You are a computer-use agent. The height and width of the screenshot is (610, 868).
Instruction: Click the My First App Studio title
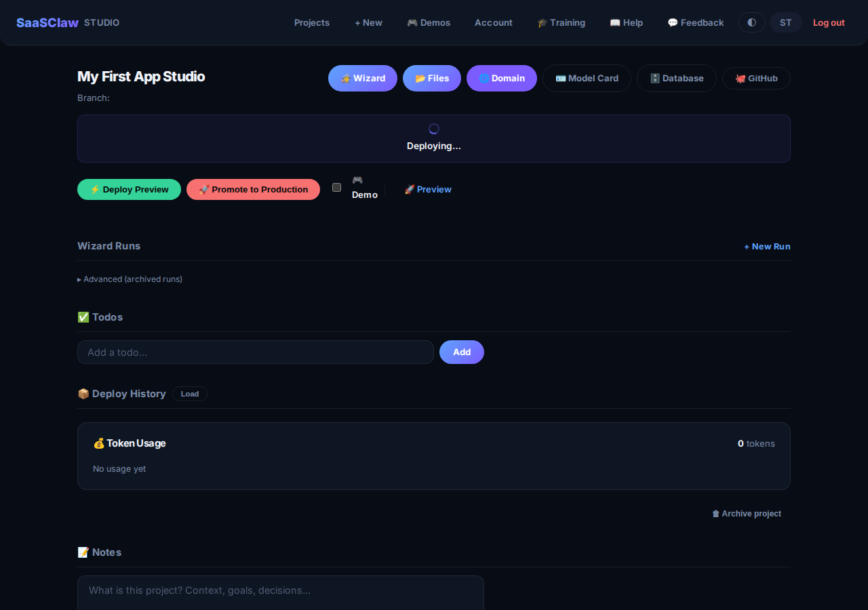(141, 77)
